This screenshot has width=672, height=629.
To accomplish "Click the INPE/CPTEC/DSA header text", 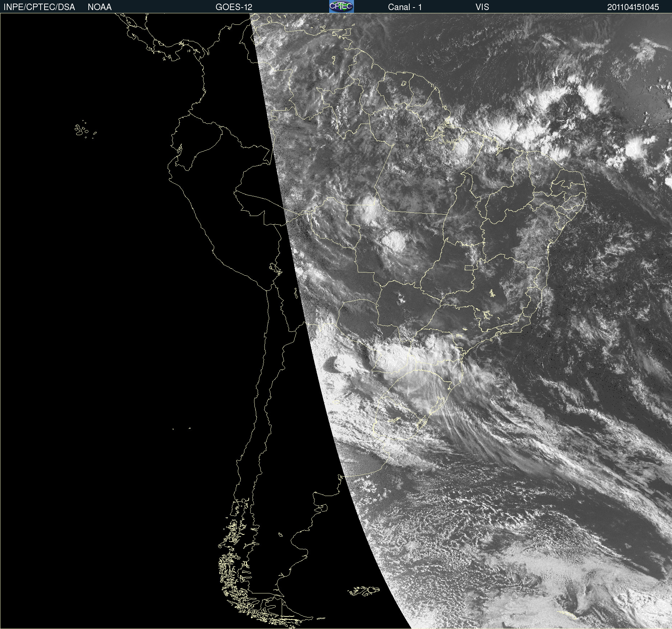I will pyautogui.click(x=39, y=7).
